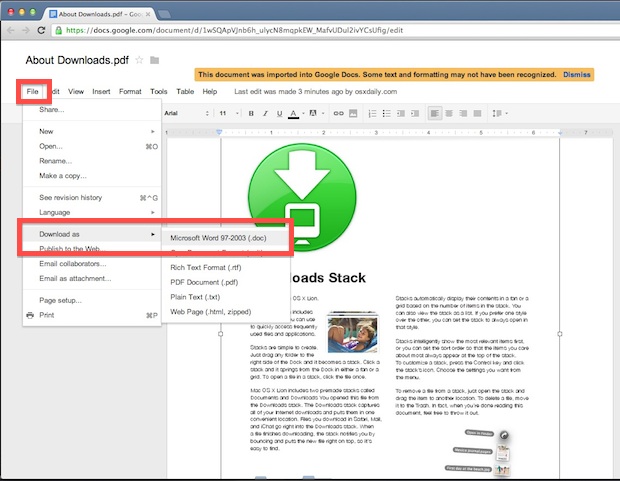Open the text background color tool
The image size is (620, 481).
point(313,113)
